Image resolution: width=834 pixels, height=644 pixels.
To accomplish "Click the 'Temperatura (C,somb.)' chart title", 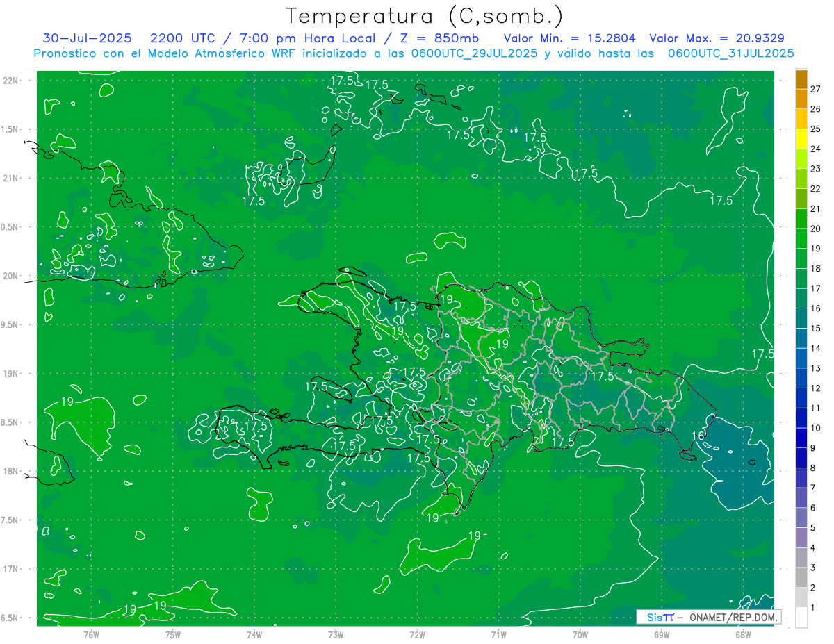I will pos(425,17).
